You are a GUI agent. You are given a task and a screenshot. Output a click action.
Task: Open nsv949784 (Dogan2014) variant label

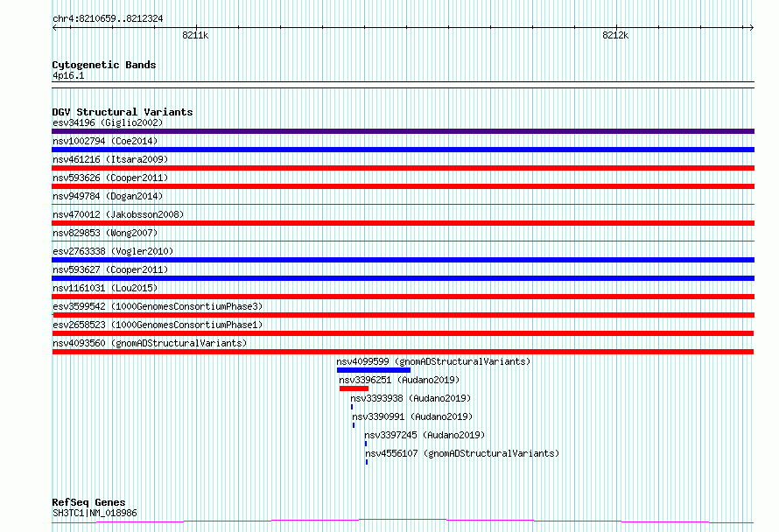[108, 196]
